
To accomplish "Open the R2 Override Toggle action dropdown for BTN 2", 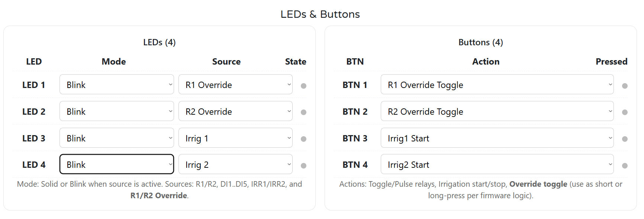I will point(497,111).
